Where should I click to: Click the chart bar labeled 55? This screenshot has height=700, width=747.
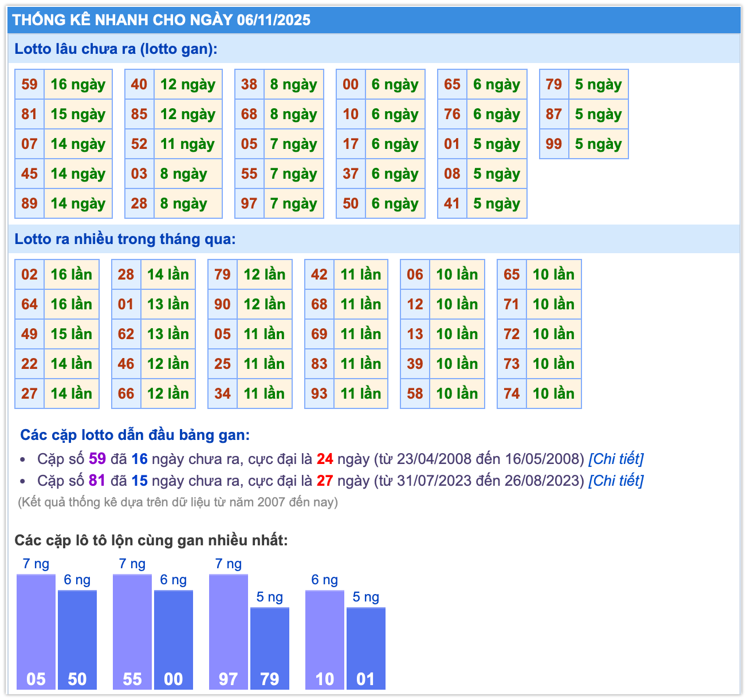[x=132, y=631]
